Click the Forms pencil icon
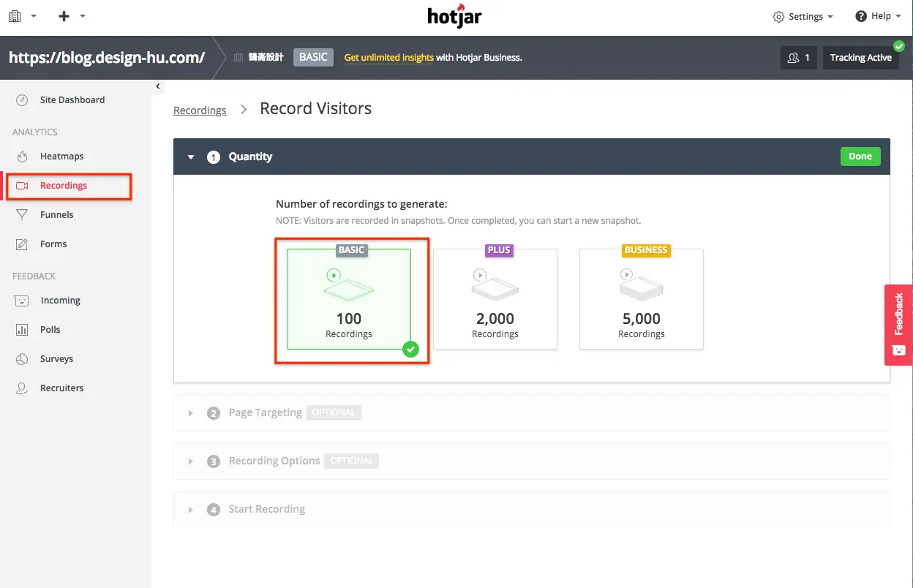The width and height of the screenshot is (913, 588). (22, 244)
